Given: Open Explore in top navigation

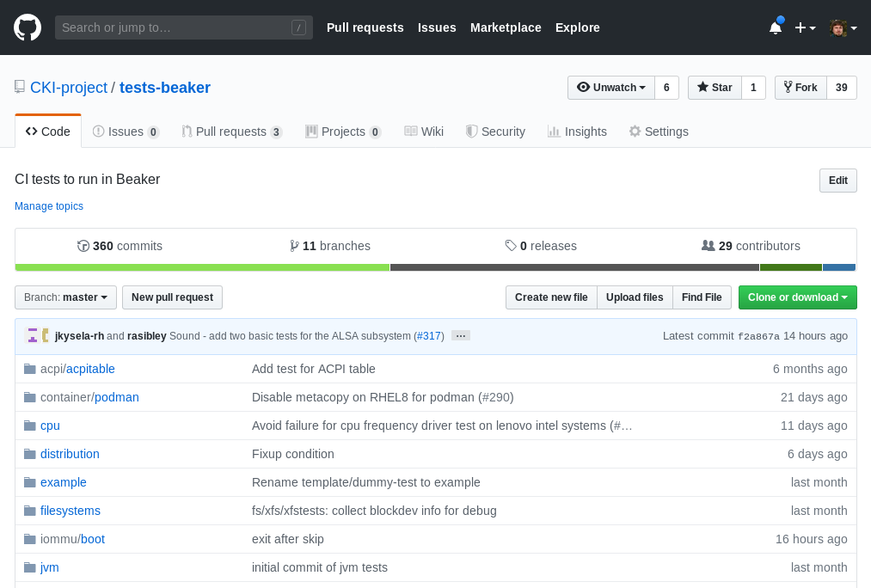Looking at the screenshot, I should 578,28.
